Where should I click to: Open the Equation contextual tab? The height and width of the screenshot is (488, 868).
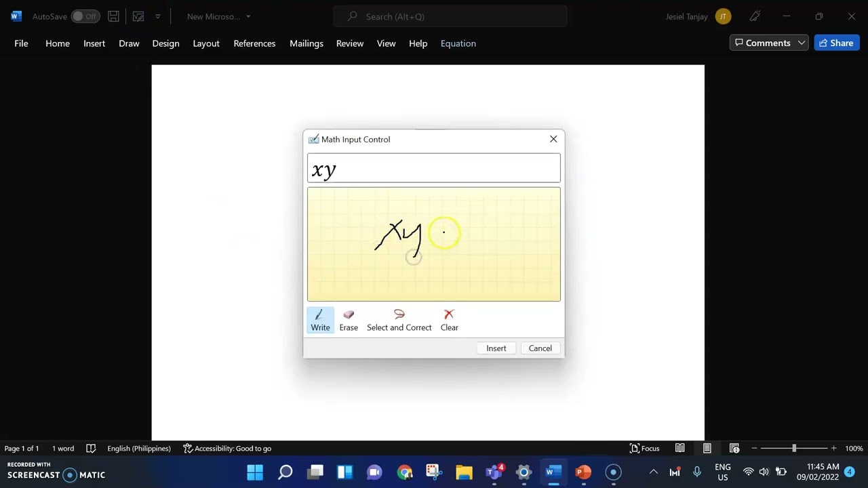coord(458,43)
